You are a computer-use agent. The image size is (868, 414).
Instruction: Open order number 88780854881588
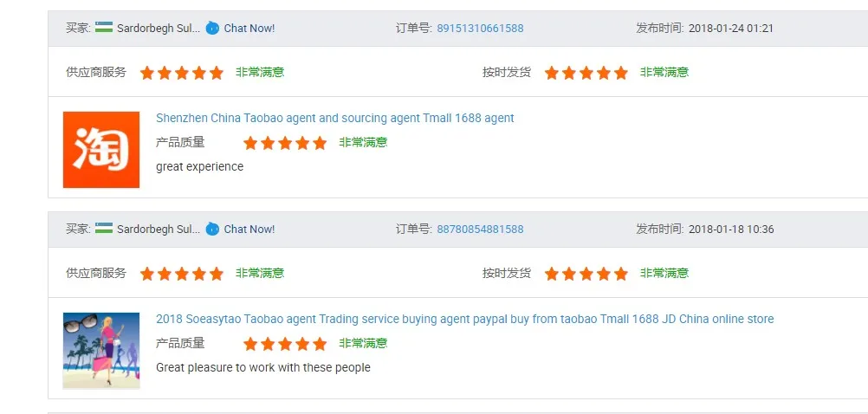[480, 229]
